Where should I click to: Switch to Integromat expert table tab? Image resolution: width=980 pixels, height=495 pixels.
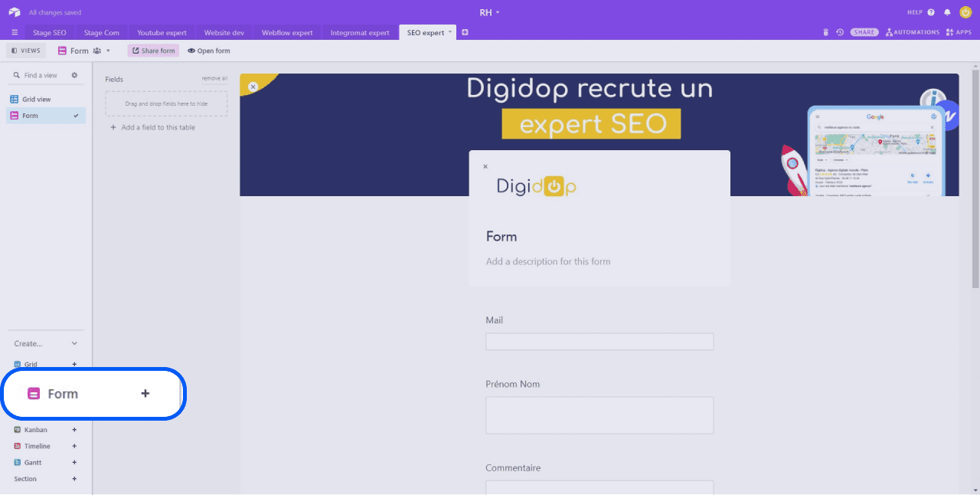pyautogui.click(x=360, y=33)
